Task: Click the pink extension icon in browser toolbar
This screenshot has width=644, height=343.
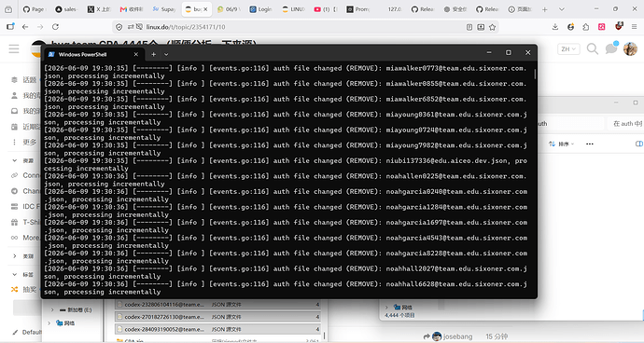Action: [x=602, y=27]
